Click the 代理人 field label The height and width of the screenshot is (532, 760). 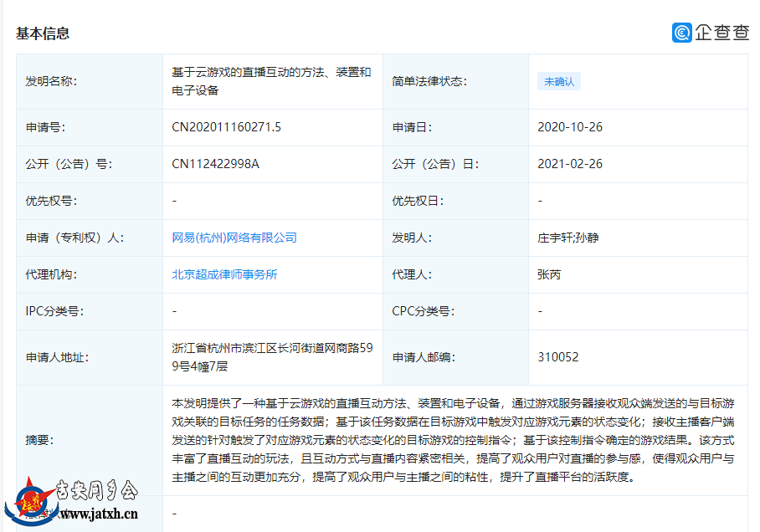tap(412, 274)
